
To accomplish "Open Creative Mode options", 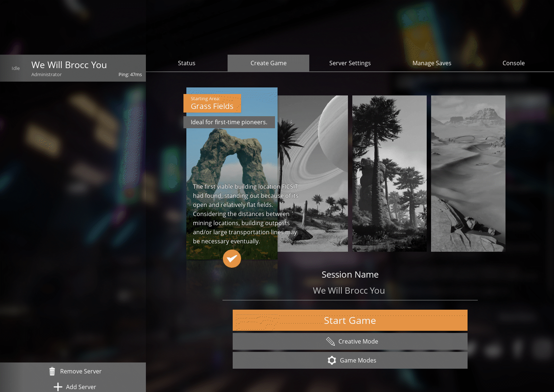I will click(350, 341).
